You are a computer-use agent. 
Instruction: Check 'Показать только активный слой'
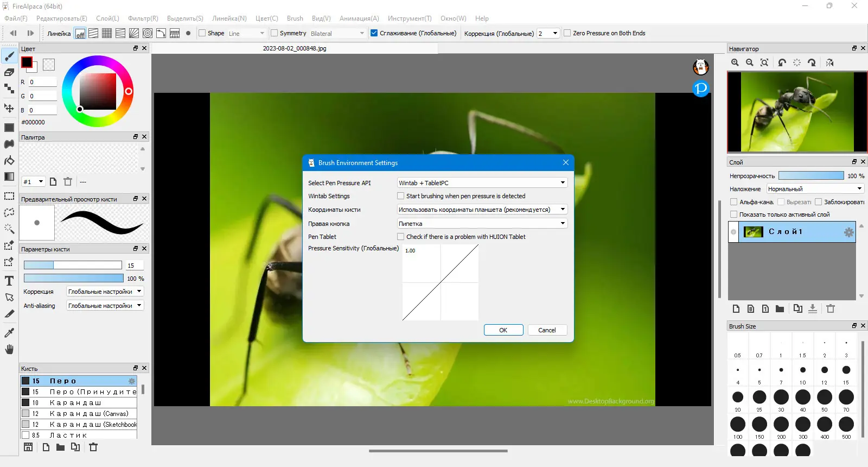coord(734,214)
